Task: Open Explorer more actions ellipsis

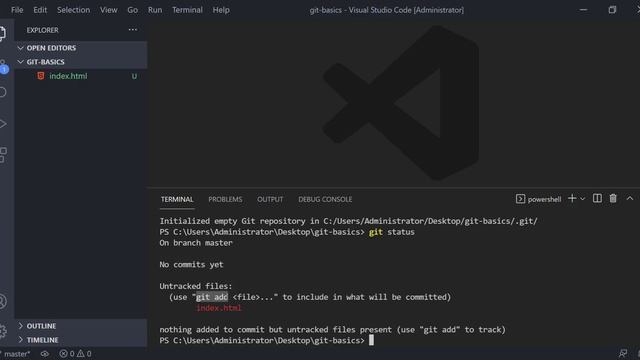Action: point(133,29)
